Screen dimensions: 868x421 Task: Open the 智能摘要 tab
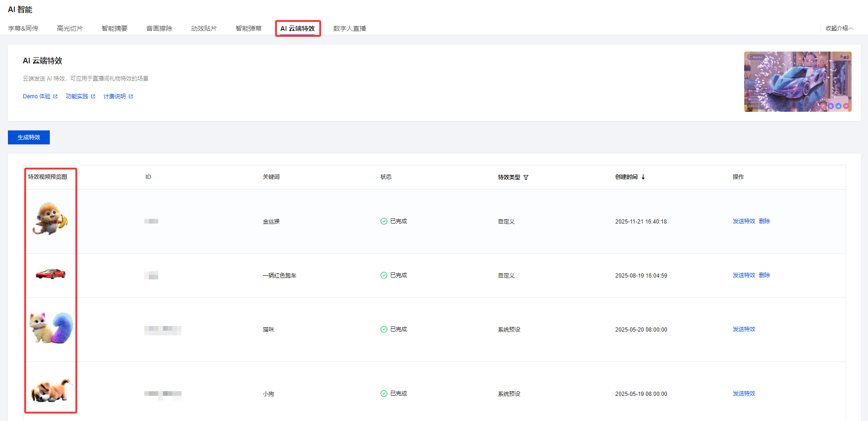(x=114, y=28)
